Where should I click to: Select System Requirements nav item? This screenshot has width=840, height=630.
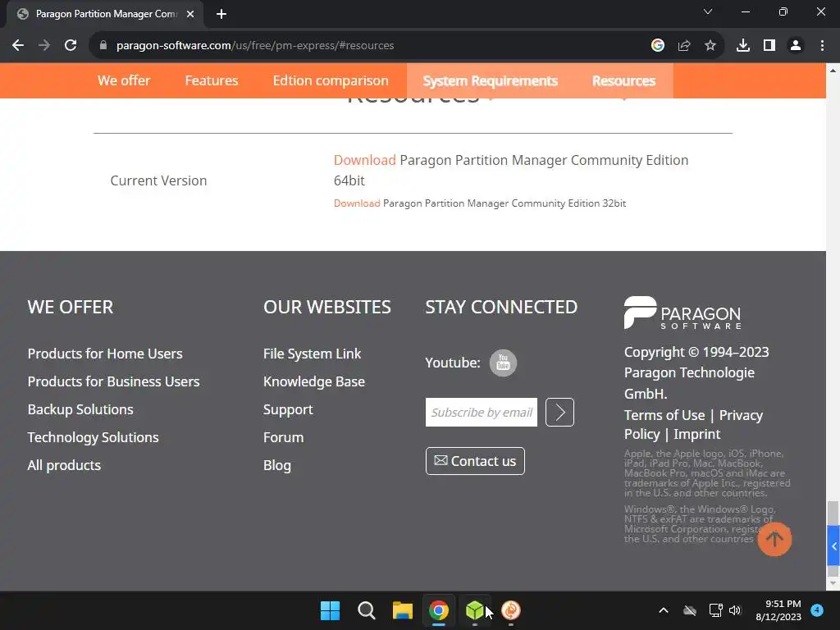(x=491, y=80)
